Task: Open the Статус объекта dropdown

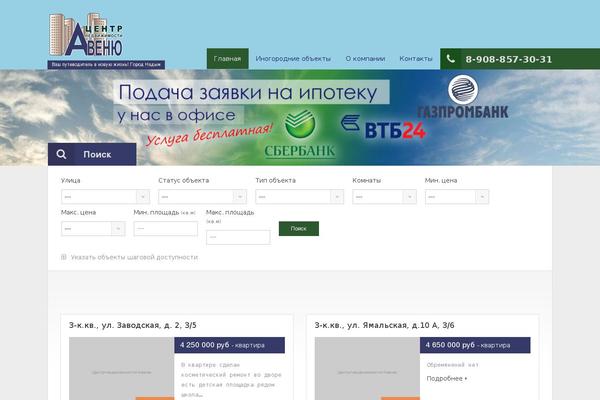Action: [202, 197]
